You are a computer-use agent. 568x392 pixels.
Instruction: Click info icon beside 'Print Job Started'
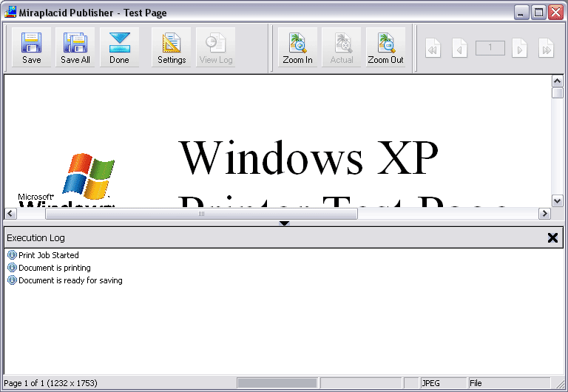coord(12,255)
